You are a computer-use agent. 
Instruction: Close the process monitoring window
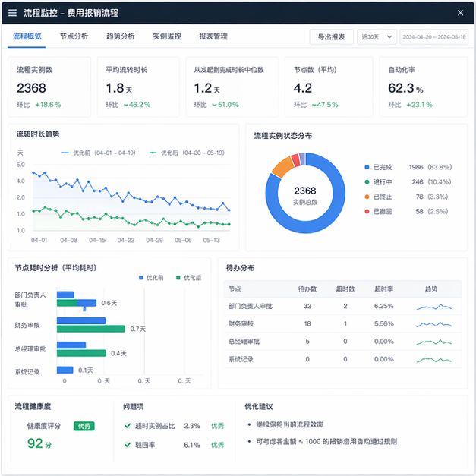tap(460, 13)
